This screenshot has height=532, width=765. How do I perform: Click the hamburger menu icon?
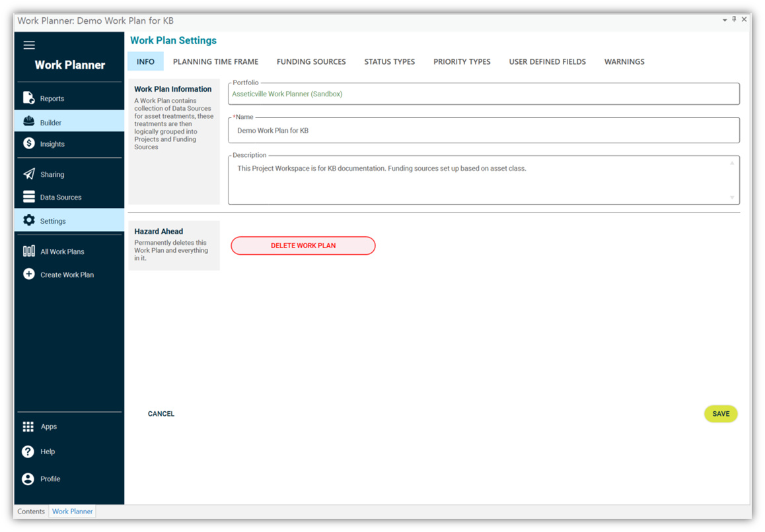click(29, 46)
